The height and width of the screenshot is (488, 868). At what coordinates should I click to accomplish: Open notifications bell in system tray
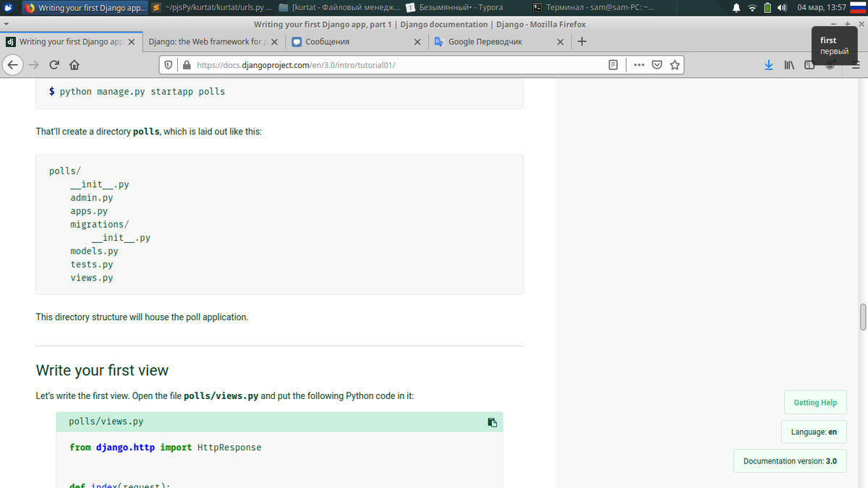(x=736, y=7)
